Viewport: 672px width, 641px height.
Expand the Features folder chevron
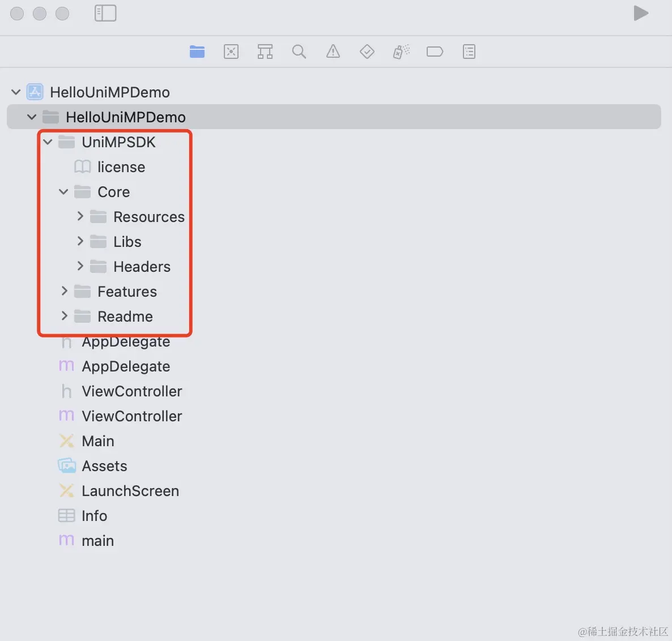pyautogui.click(x=64, y=291)
